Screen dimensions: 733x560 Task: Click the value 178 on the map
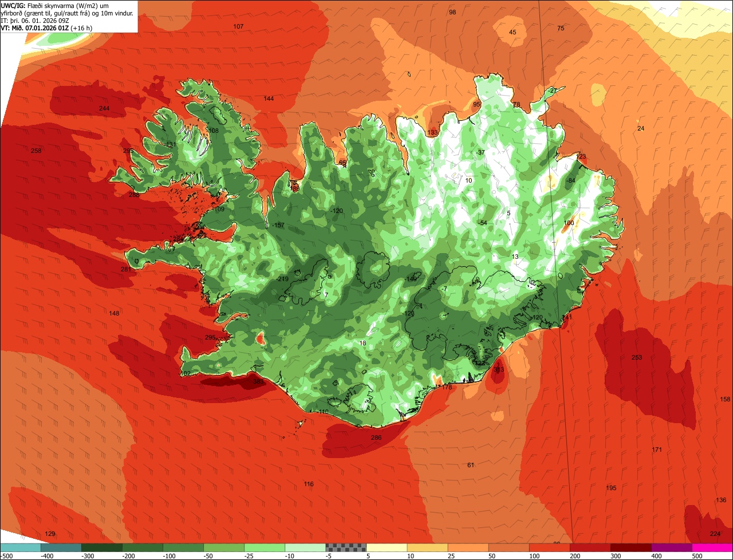coord(447,388)
